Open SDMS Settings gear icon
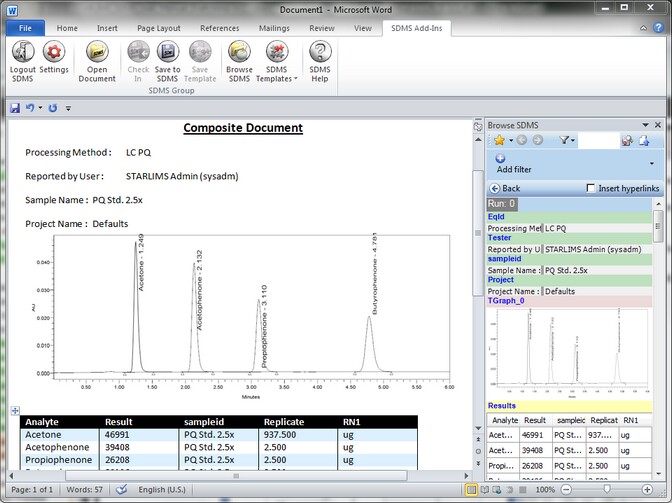 click(x=54, y=52)
